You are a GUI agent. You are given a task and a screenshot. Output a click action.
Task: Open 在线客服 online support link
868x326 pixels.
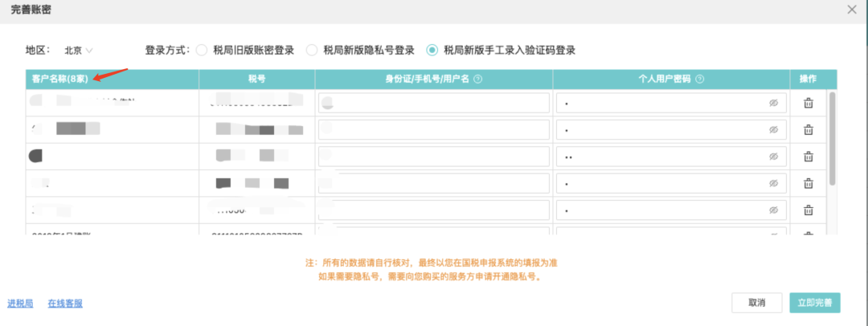[x=65, y=304]
